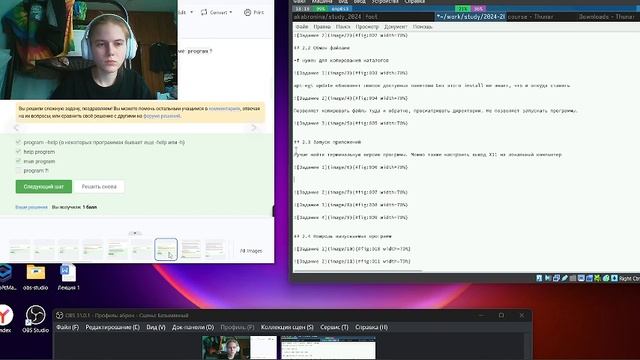Launch the OBS Studio desktop shortcut

36,319
